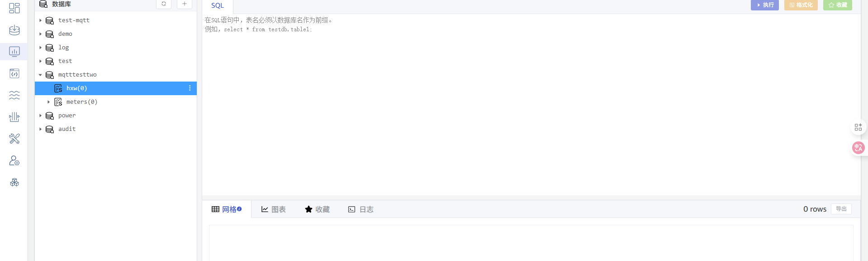
Task: Open the 收藏 favorites results tab
Action: pyautogui.click(x=318, y=209)
